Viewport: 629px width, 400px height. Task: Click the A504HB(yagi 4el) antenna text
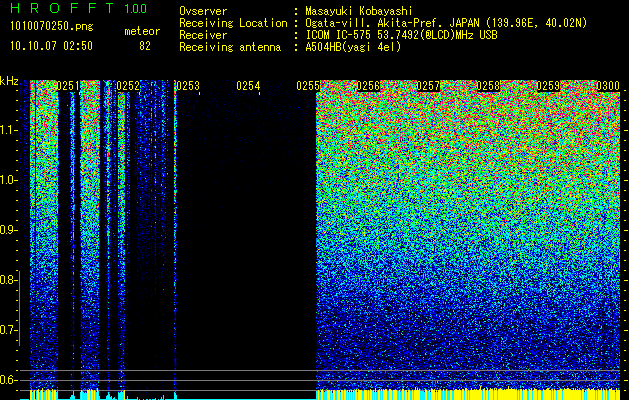(353, 47)
